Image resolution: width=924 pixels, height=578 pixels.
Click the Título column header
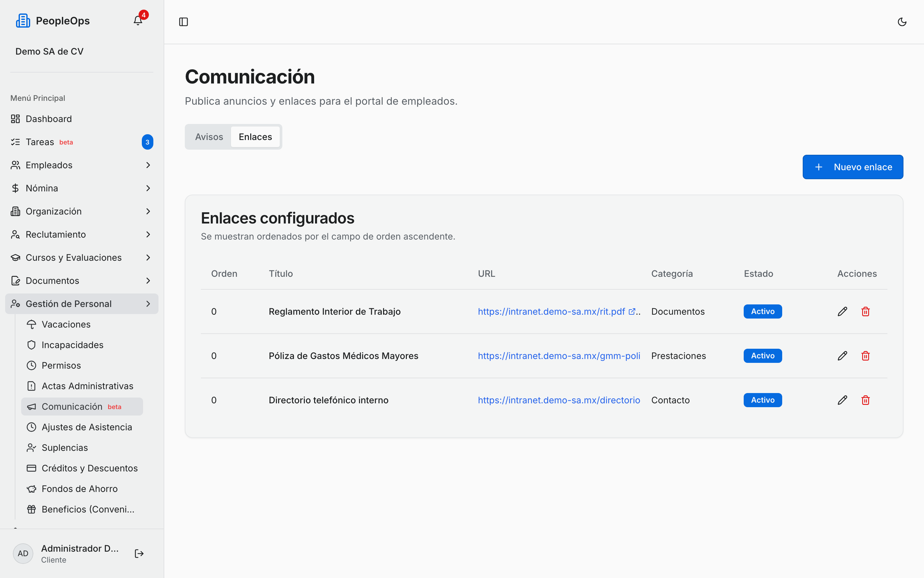(281, 274)
